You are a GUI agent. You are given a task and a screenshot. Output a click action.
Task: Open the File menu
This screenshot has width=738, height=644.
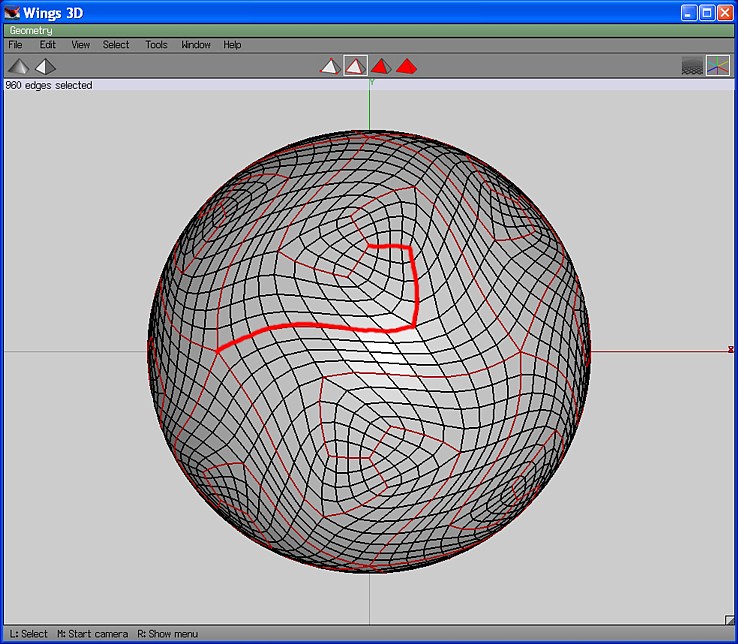click(x=15, y=45)
